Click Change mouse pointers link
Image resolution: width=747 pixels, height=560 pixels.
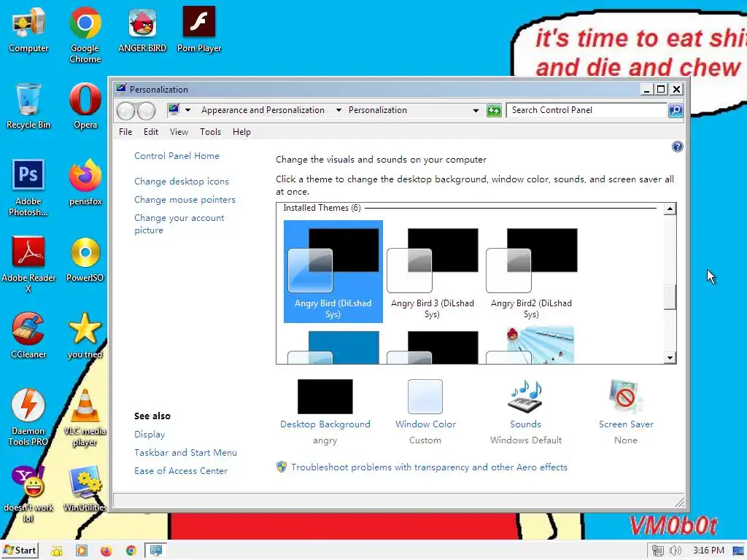(x=185, y=200)
